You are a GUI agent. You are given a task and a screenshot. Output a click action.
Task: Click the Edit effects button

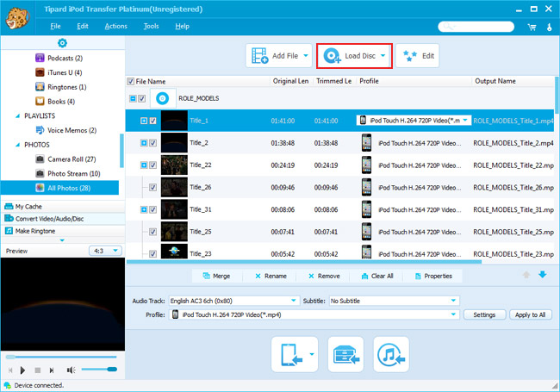pos(418,56)
